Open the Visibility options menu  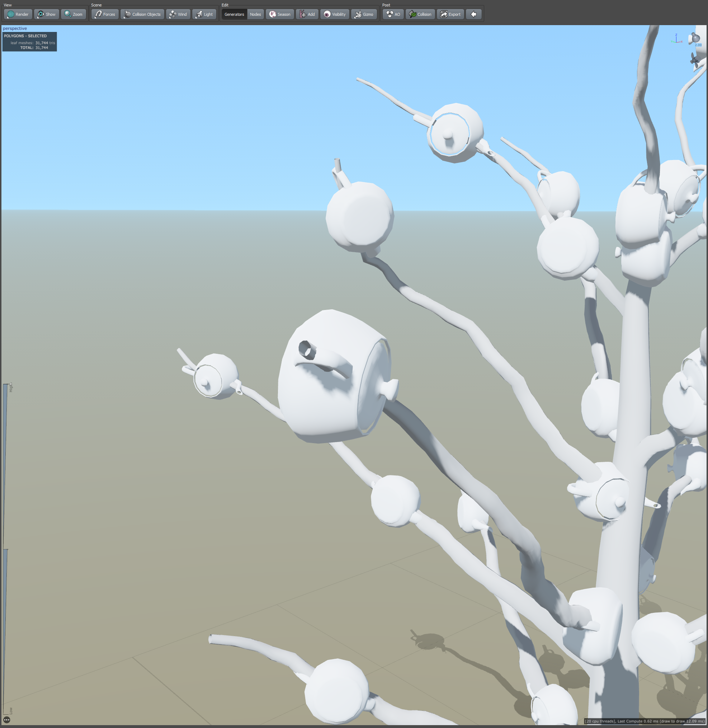(335, 14)
